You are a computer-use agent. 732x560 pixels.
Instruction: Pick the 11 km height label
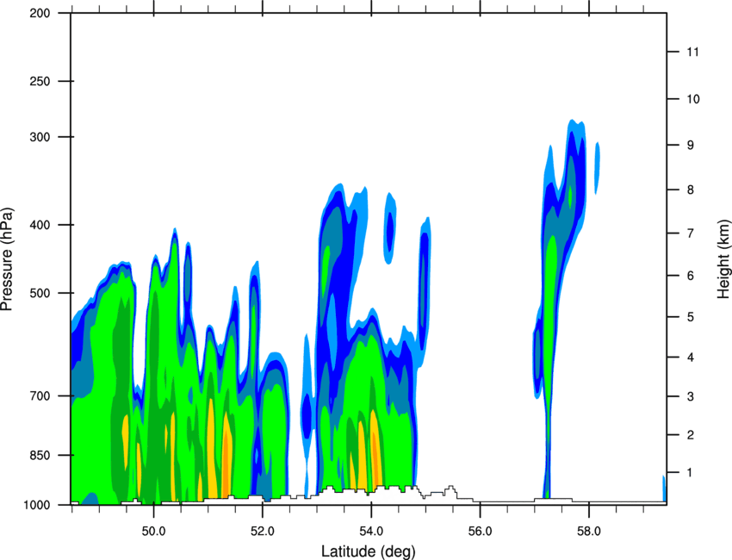click(692, 52)
